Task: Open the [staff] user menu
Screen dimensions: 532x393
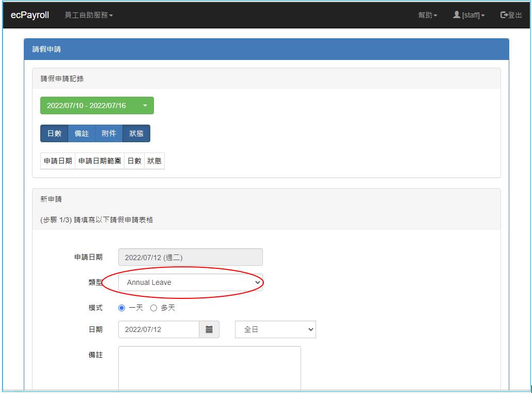Action: pyautogui.click(x=469, y=15)
